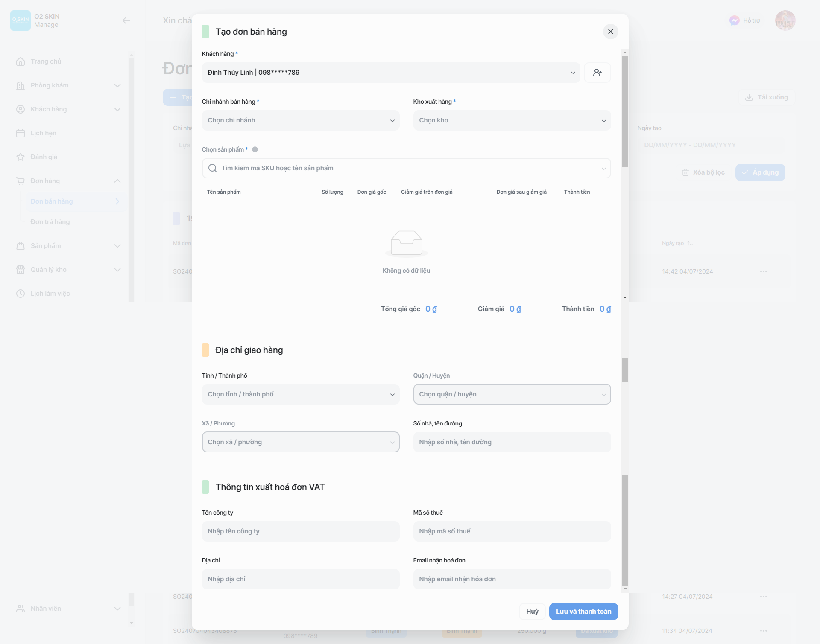The width and height of the screenshot is (820, 644).
Task: Click the dialog's vertical scrollbar thumb
Action: click(x=625, y=111)
